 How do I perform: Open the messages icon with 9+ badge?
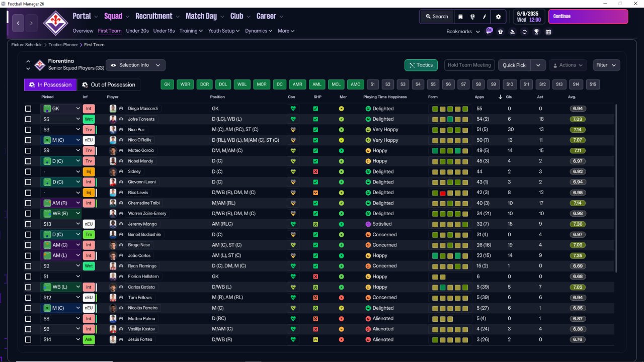click(489, 31)
